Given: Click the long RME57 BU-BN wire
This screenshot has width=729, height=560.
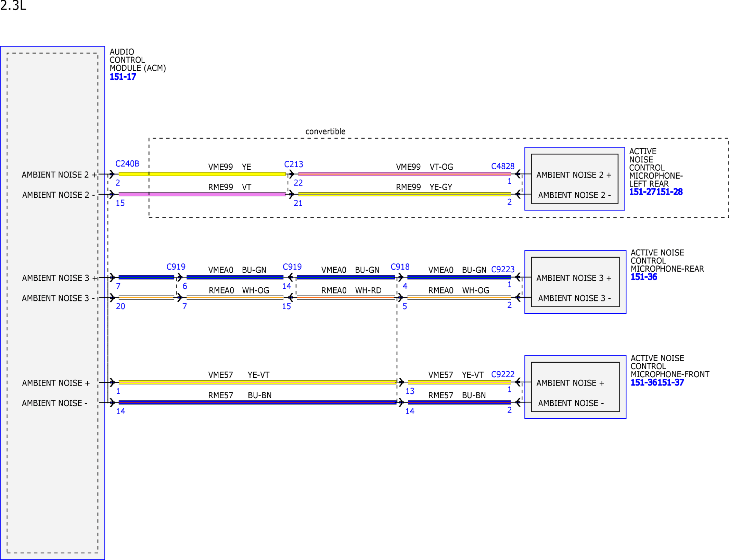Looking at the screenshot, I should click(257, 402).
